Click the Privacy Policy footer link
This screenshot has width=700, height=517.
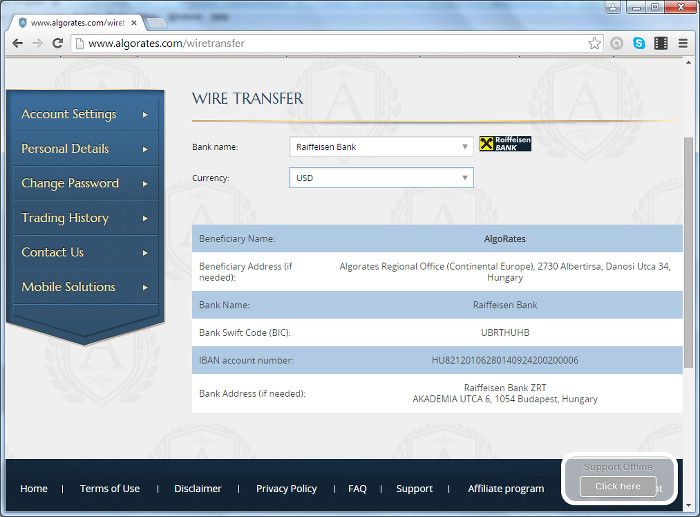pos(286,489)
